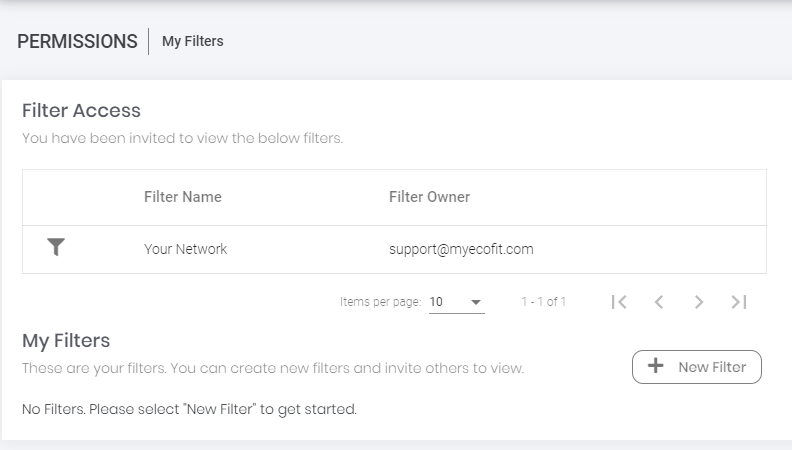Open the Items per page dropdown
The image size is (792, 450).
456,302
